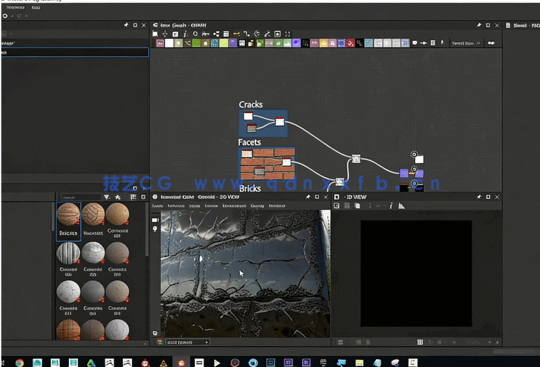Click the orange link icon in graph toolbar
The width and height of the screenshot is (540, 367).
coord(236,34)
